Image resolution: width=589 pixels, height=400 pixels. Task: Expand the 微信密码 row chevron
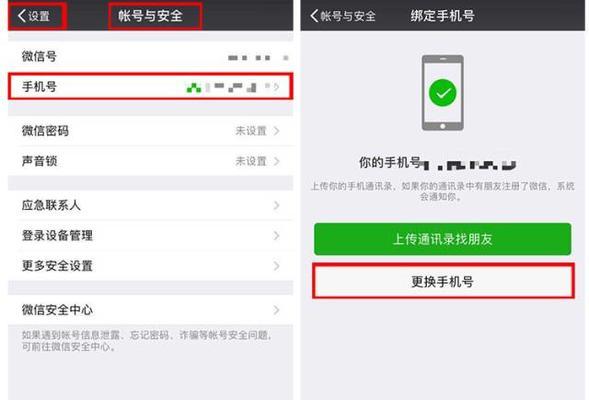coord(276,131)
